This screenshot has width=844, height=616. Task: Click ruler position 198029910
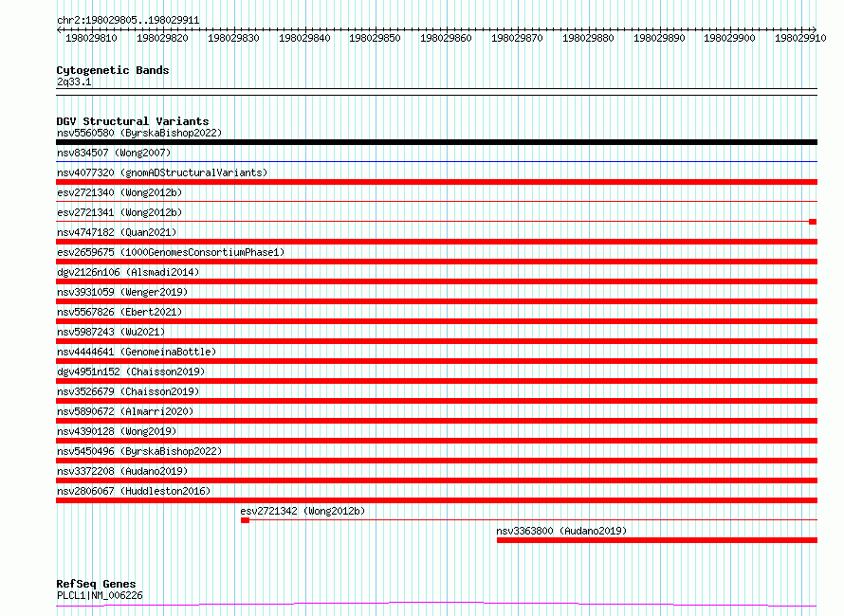tap(800, 38)
